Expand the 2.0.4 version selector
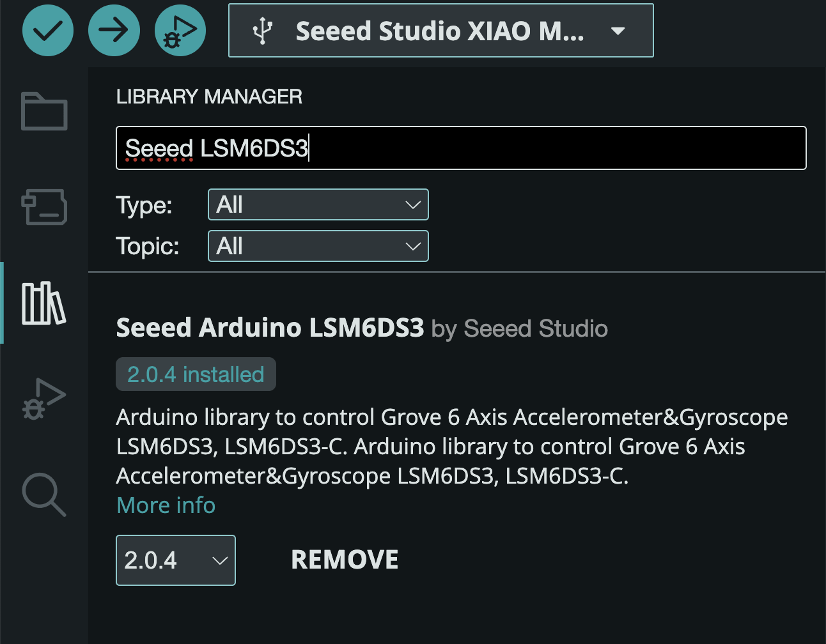 coord(176,560)
